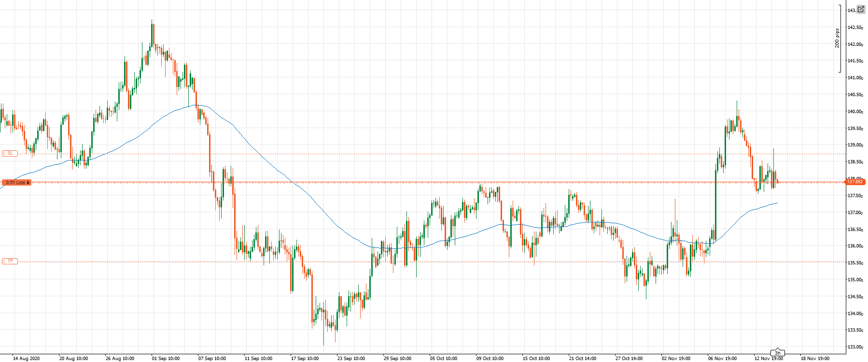Image resolution: width=868 pixels, height=362 pixels.
Task: Click the 137.50 price axis label
Action: click(x=855, y=196)
